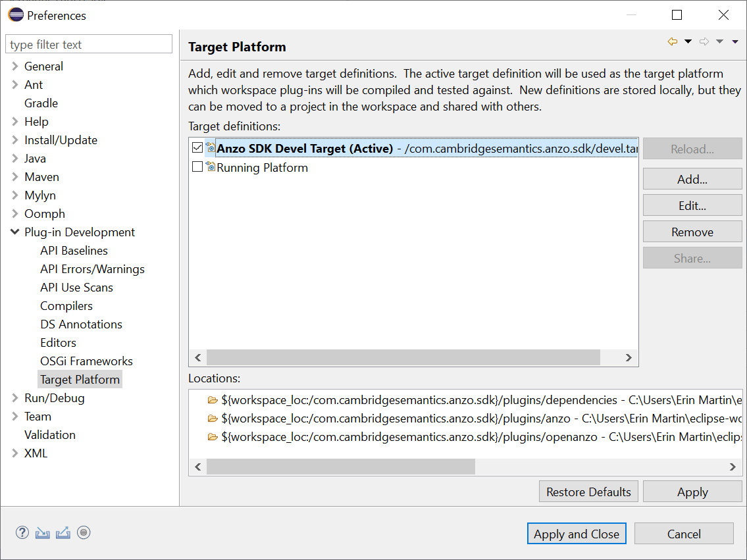
Task: Open the Editors page under Plug-in Development
Action: pos(58,343)
